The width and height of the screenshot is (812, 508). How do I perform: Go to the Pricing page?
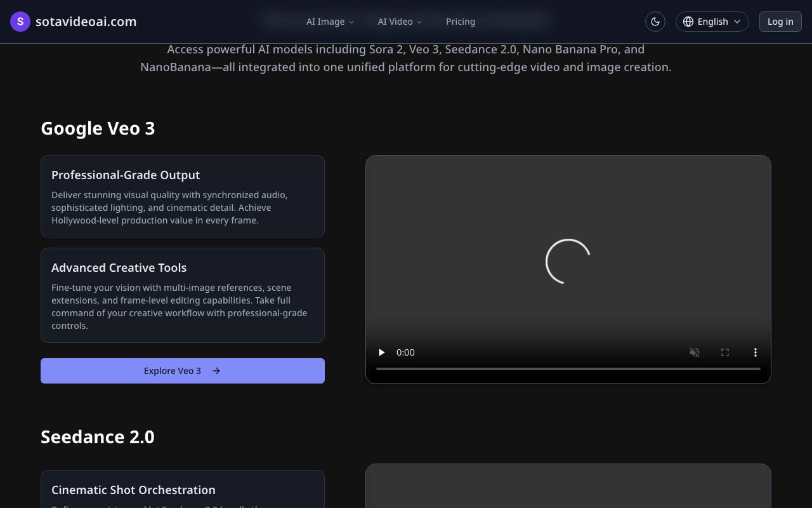tap(461, 22)
